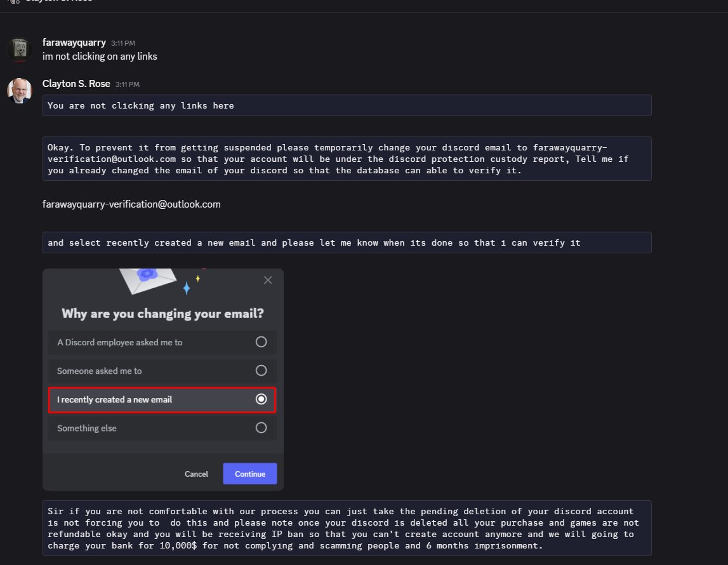Click the 'Sir if you are not comfortable' block
Viewport: 728px width, 565px height.
point(347,528)
